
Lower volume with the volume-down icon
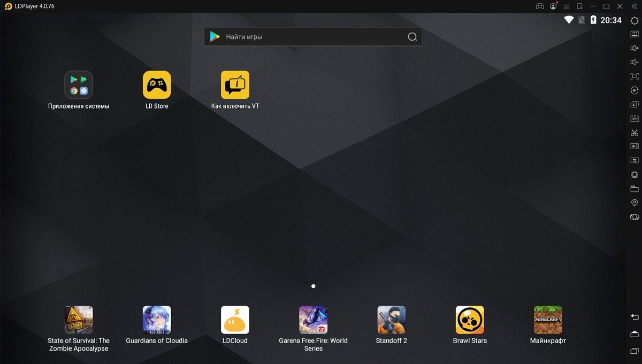coord(635,62)
